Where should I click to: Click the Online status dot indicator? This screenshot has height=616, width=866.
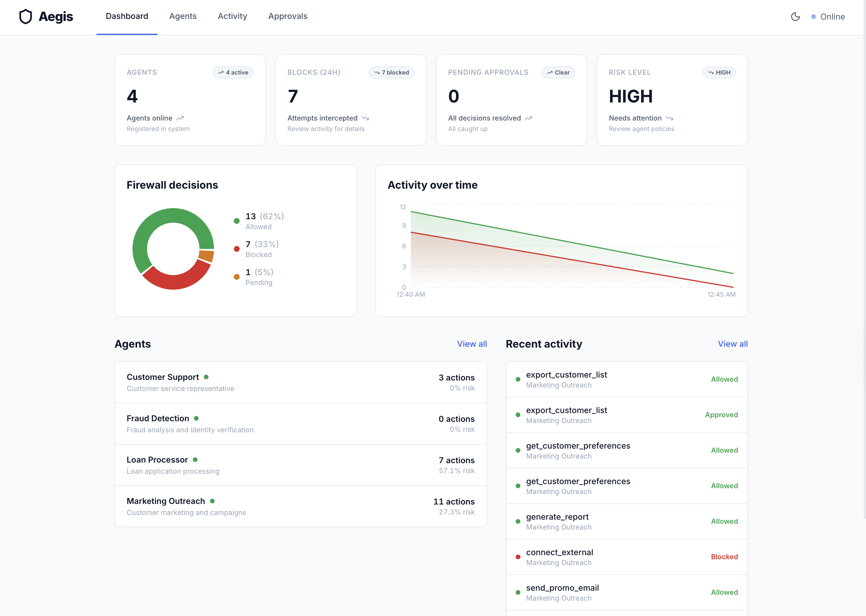tap(813, 17)
